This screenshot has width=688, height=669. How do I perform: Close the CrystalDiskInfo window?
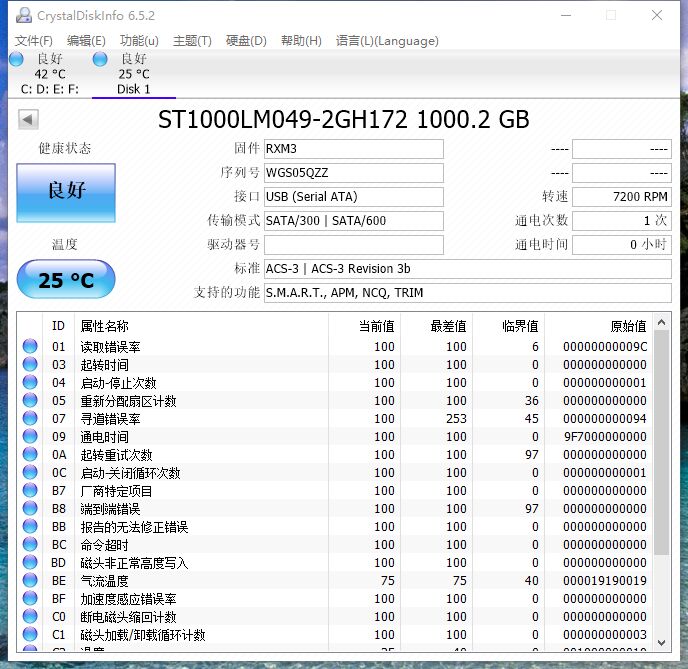coord(657,15)
